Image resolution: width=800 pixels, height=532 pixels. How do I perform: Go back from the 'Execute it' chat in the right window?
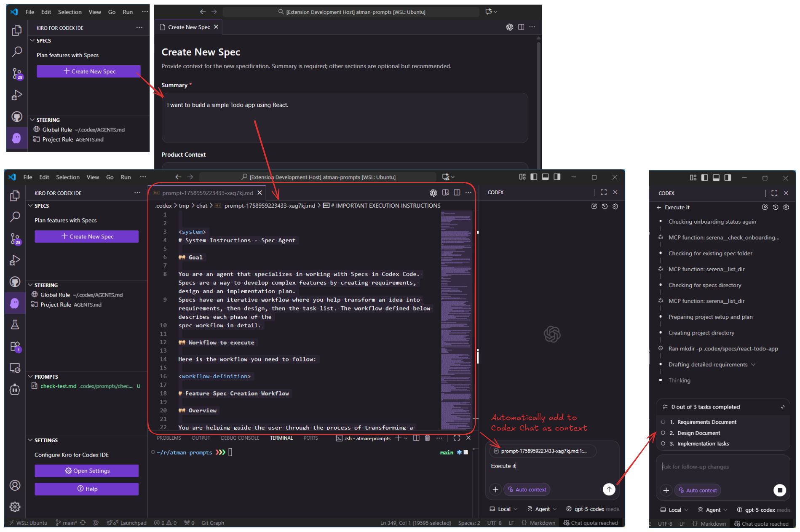point(659,207)
